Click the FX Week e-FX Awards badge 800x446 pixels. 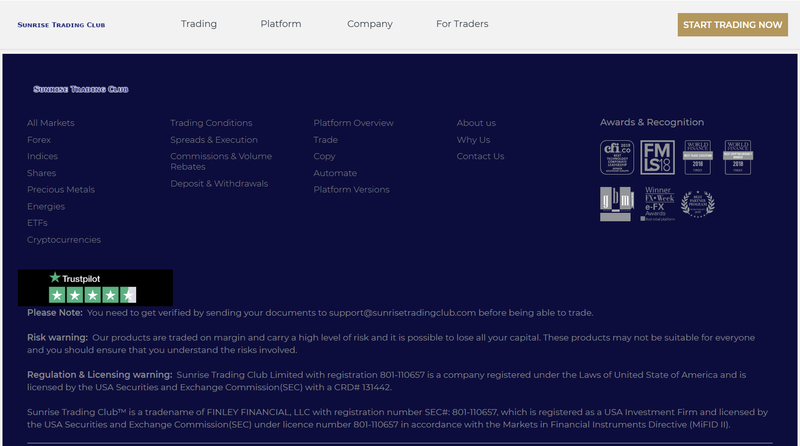[658, 204]
